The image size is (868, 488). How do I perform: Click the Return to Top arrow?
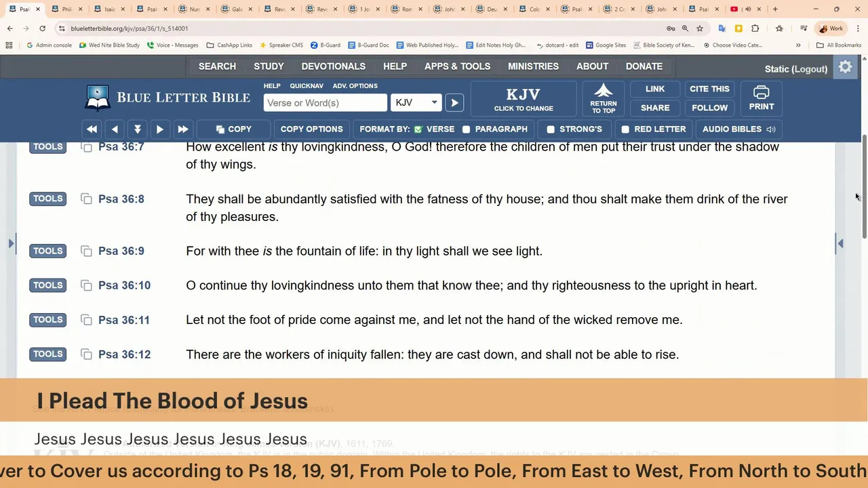click(604, 98)
